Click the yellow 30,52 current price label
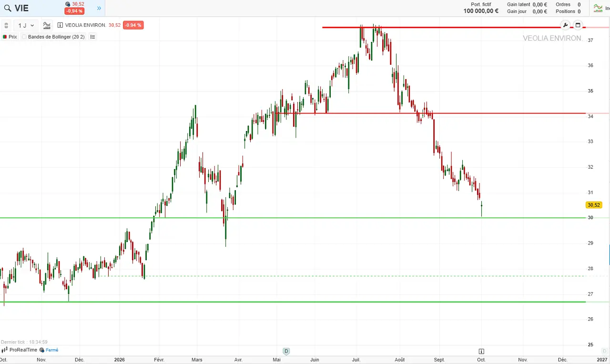Viewport: 610px width, 364px height. [x=594, y=205]
